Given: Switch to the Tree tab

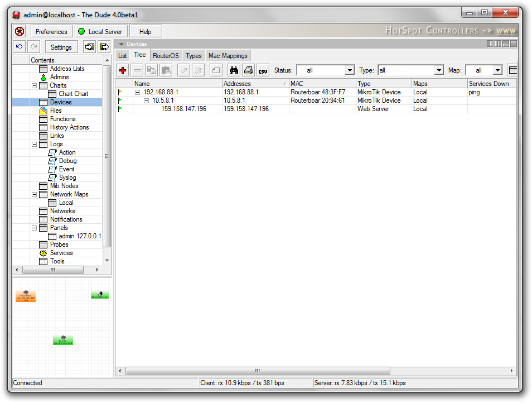Looking at the screenshot, I should click(140, 55).
